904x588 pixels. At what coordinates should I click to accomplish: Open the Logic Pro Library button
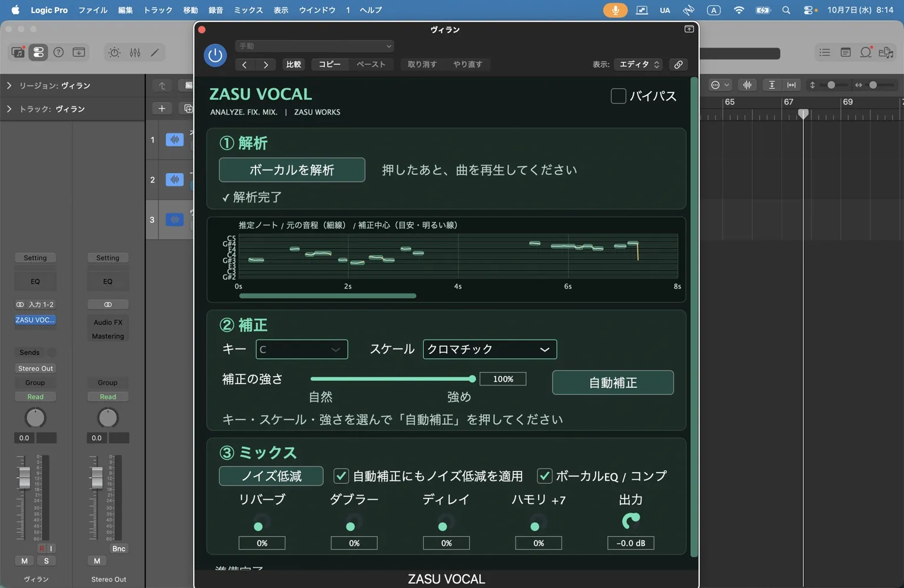18,52
